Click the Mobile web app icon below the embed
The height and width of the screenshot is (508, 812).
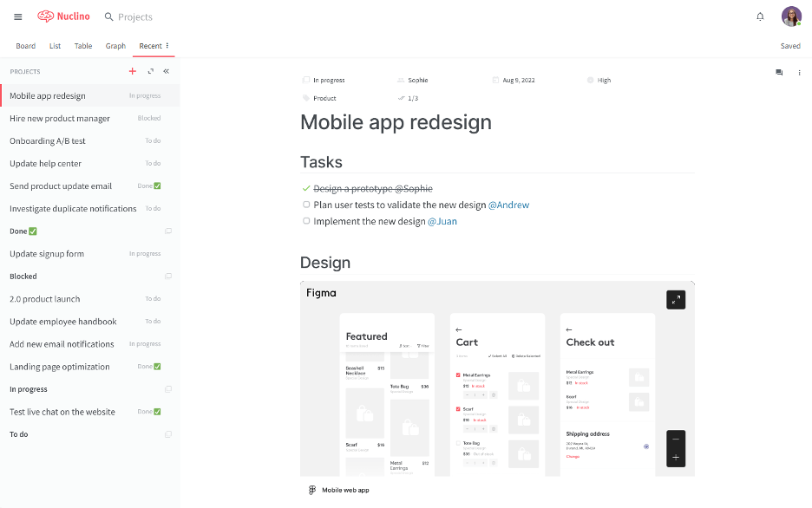click(311, 489)
